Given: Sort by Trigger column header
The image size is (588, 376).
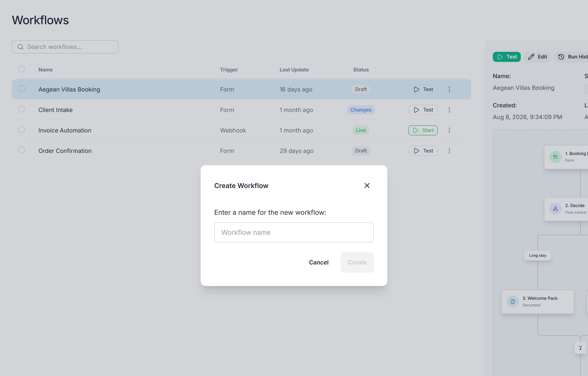Looking at the screenshot, I should [x=229, y=70].
